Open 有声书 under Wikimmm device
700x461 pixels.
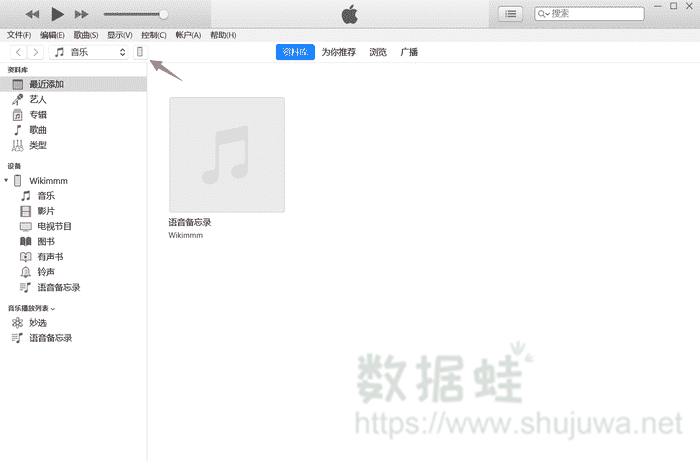click(50, 257)
